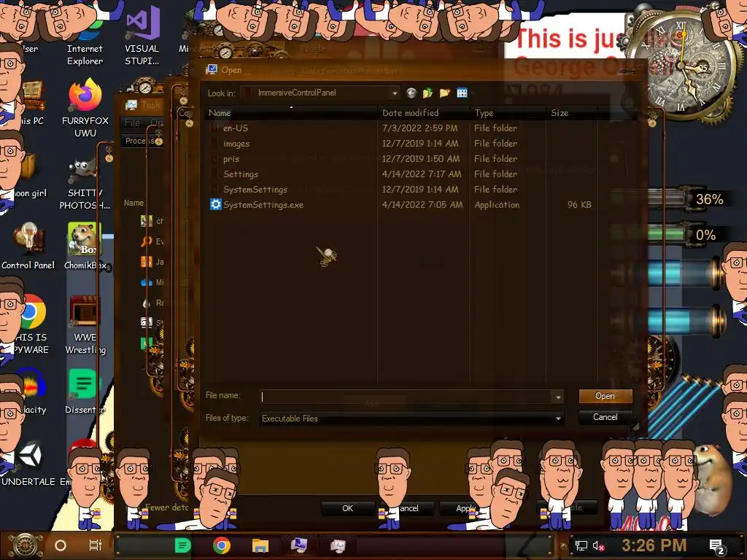Click the 0% gauge widget bar
747x560 pixels.
click(x=667, y=234)
